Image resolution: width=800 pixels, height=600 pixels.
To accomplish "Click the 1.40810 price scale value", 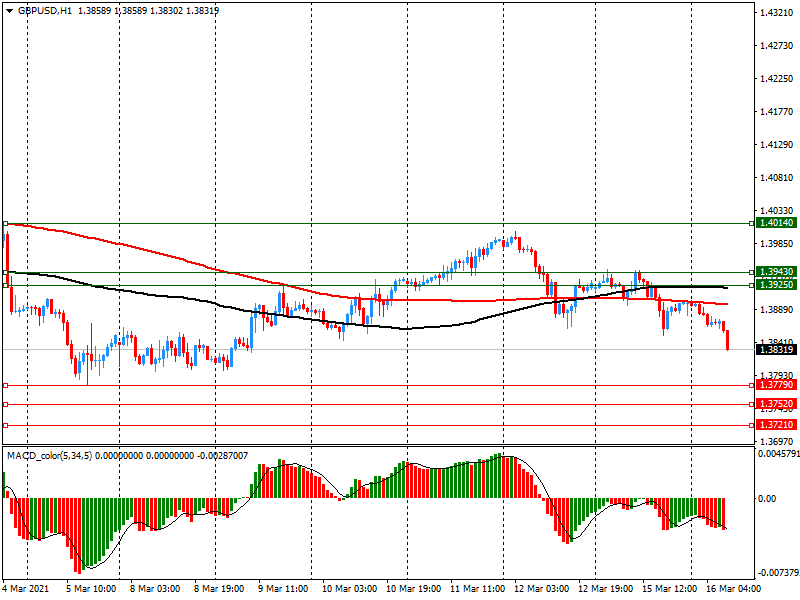I will [x=777, y=178].
